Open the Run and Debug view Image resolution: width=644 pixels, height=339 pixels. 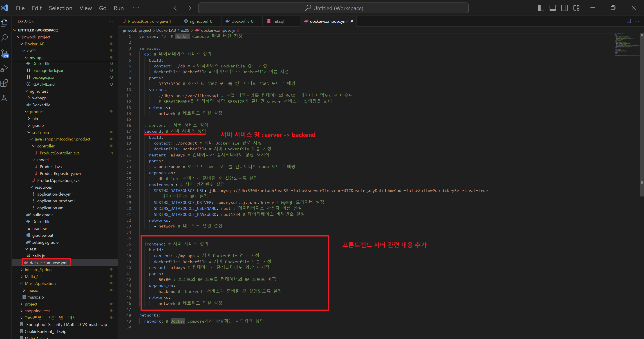click(x=4, y=68)
